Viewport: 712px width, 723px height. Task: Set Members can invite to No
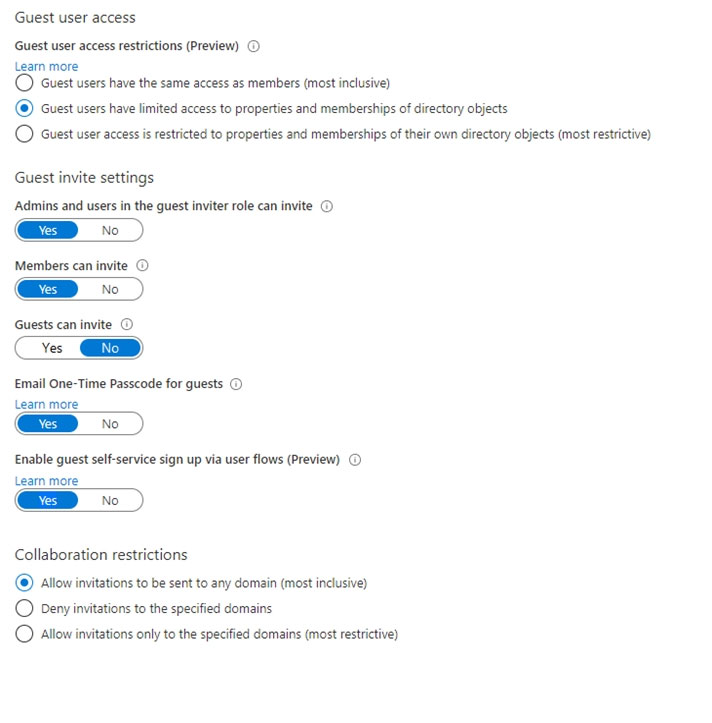110,289
